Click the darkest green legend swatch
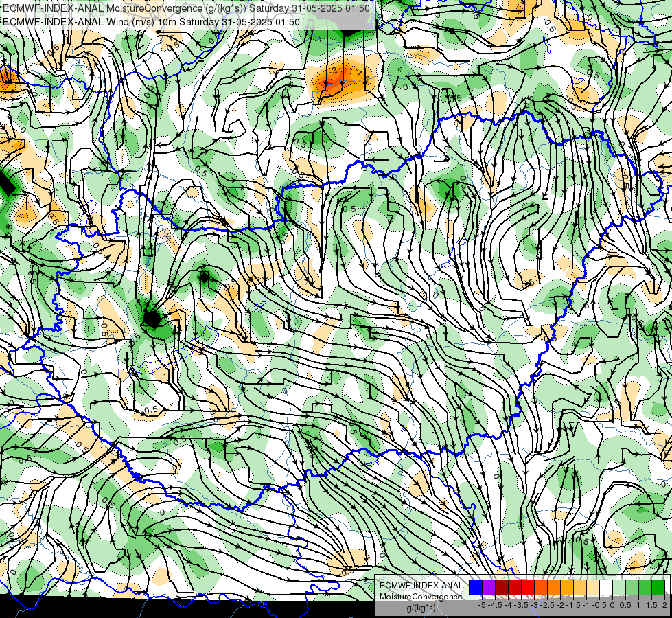672x618 pixels. click(x=658, y=587)
